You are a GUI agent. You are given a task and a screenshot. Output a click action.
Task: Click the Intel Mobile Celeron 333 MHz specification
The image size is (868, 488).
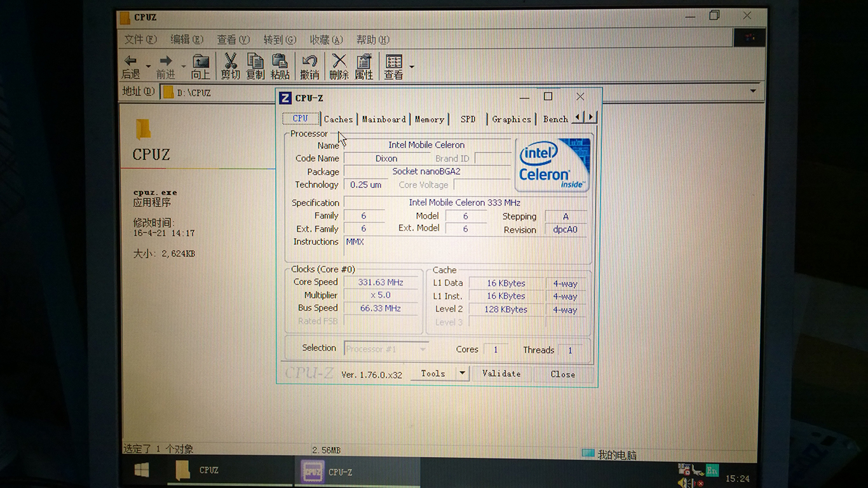pyautogui.click(x=465, y=203)
